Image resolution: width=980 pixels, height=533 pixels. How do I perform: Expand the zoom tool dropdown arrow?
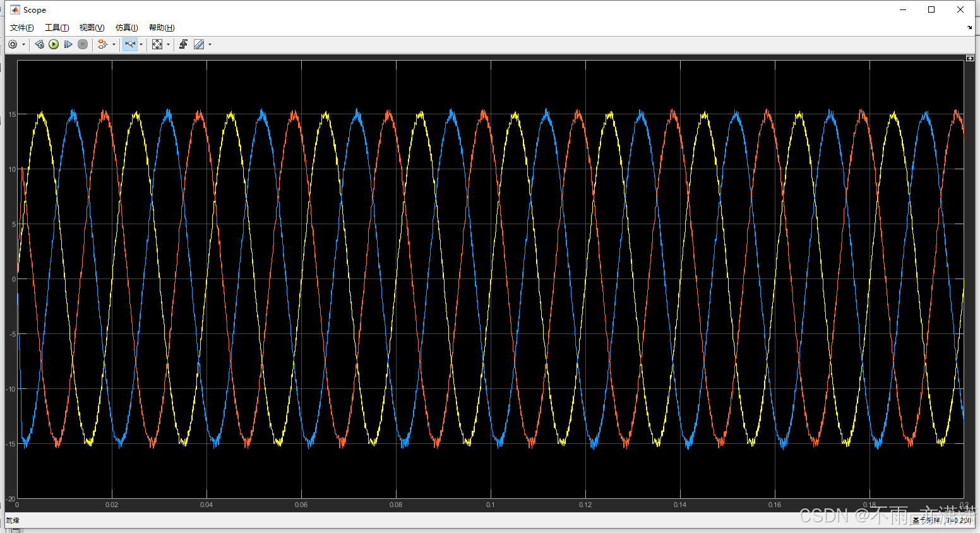(140, 44)
